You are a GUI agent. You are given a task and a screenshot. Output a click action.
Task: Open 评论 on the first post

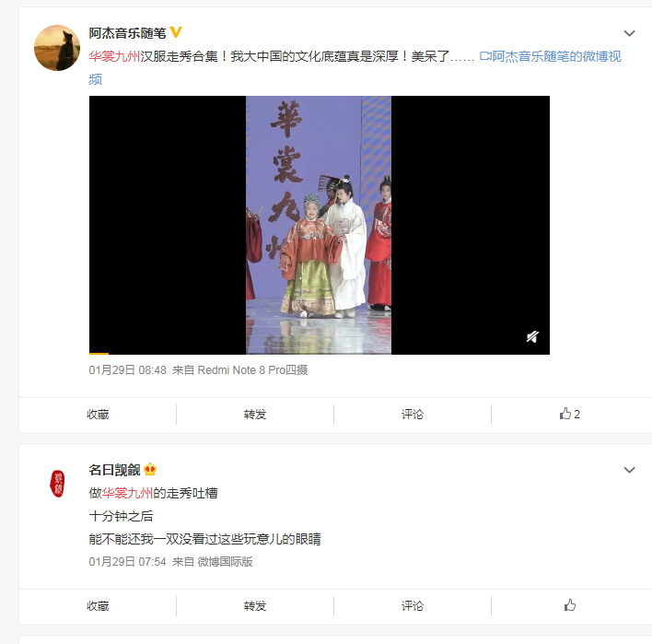(412, 415)
